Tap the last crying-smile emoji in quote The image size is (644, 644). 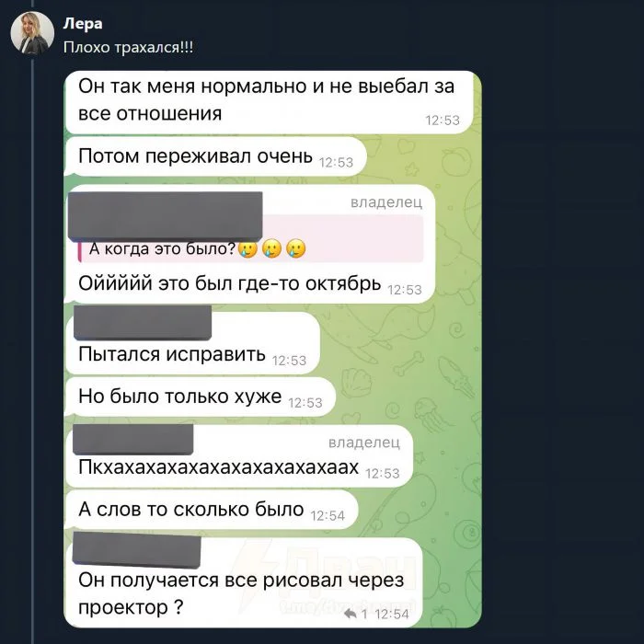(295, 248)
